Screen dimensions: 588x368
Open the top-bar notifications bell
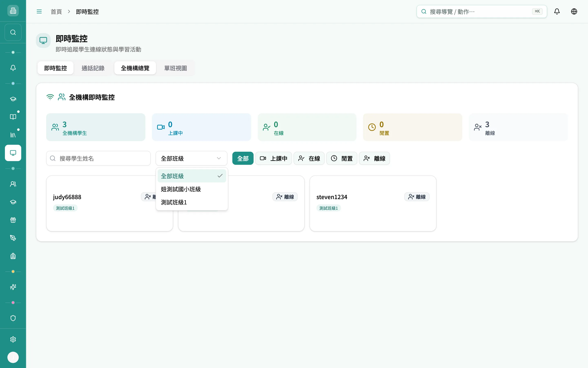[557, 11]
